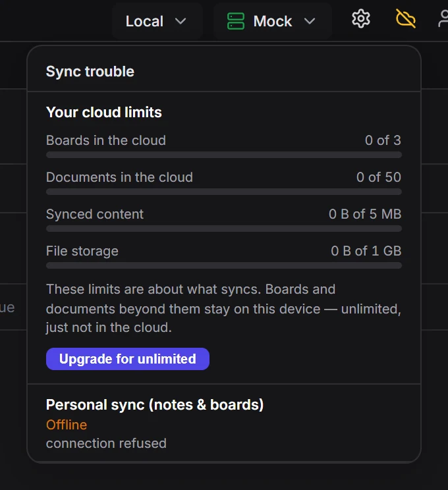Expand the Mock server dropdown

[273, 21]
